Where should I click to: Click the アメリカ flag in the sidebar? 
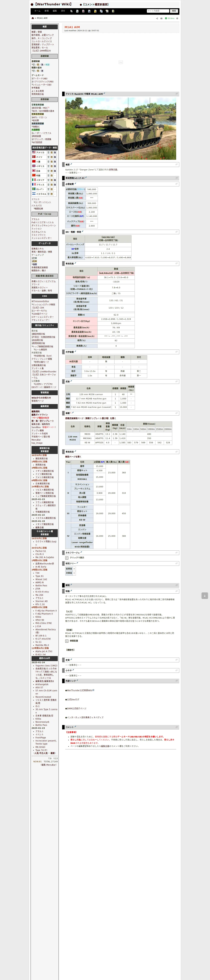point(34,152)
